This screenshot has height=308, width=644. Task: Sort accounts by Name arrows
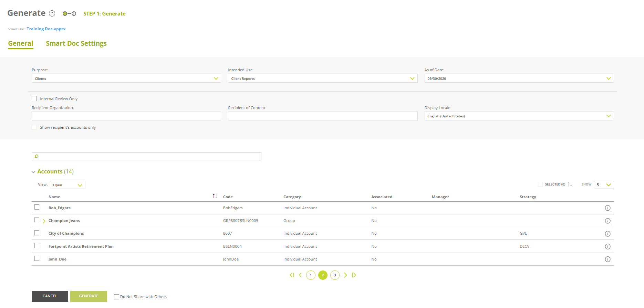click(215, 196)
